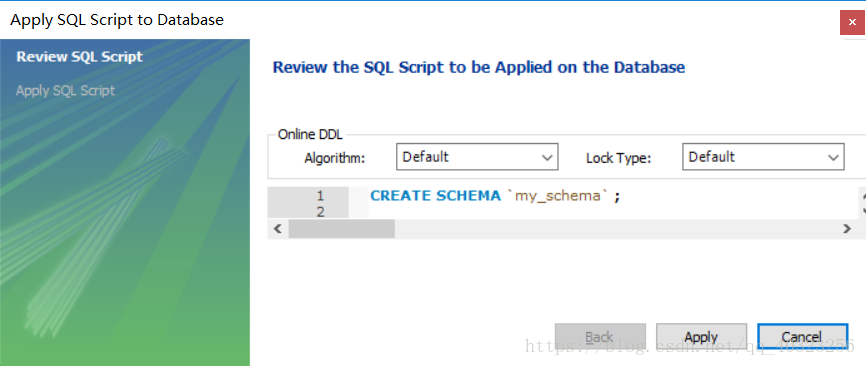Click line number 2 in gutter

click(x=320, y=211)
